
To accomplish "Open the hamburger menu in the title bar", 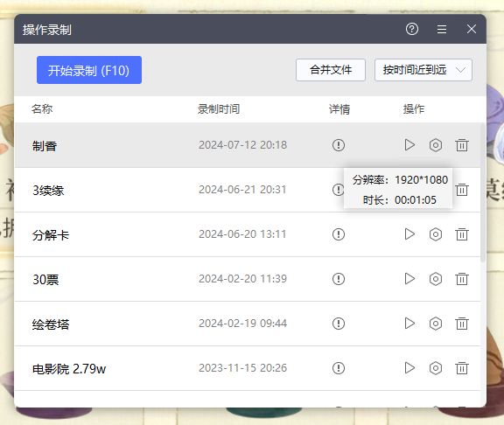I will click(442, 29).
